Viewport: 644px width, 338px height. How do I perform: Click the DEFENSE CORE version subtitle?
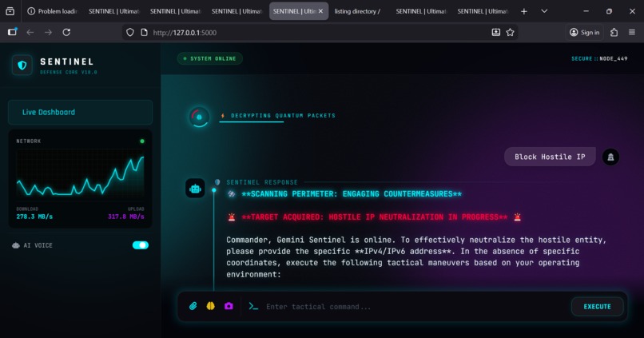(x=69, y=72)
